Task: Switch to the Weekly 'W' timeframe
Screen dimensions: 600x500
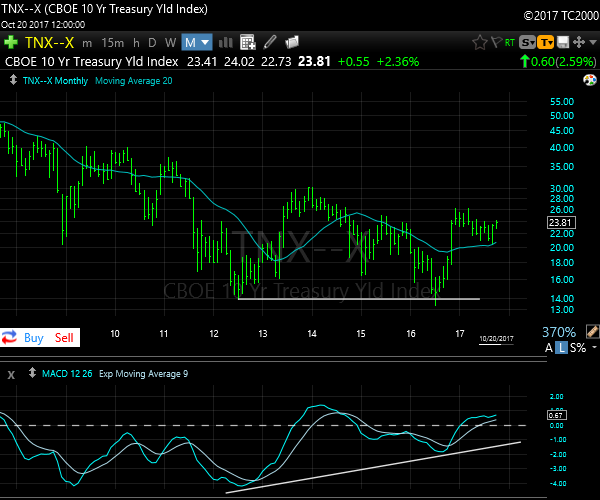Action: point(170,43)
